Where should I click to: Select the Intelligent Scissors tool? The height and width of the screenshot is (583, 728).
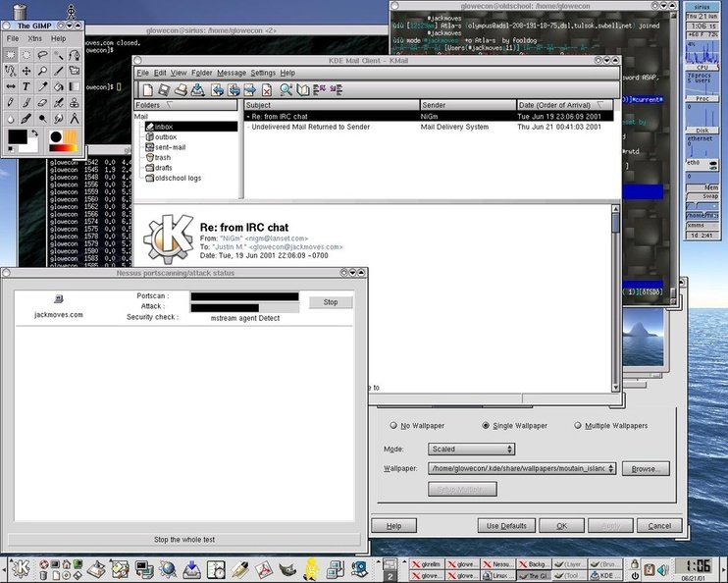tap(10, 71)
